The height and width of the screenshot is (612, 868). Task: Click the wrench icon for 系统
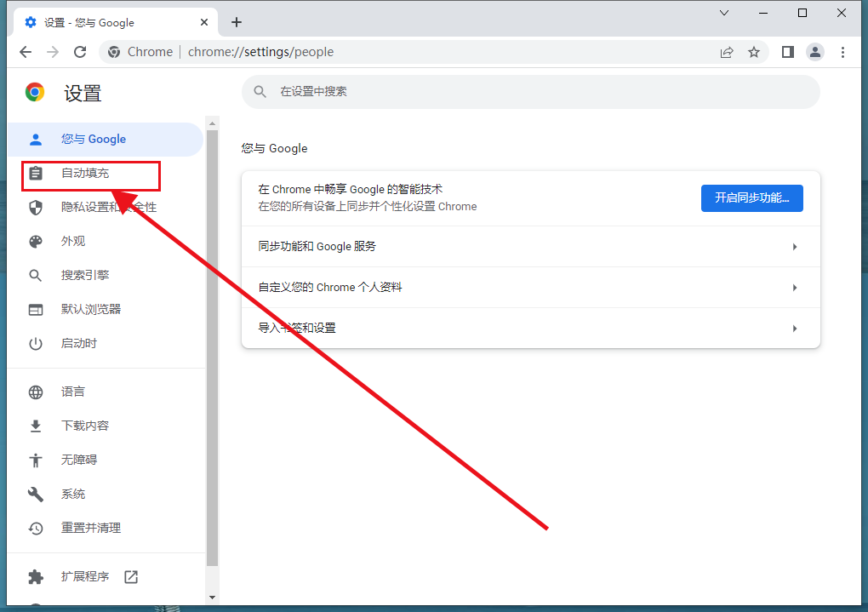pos(36,494)
